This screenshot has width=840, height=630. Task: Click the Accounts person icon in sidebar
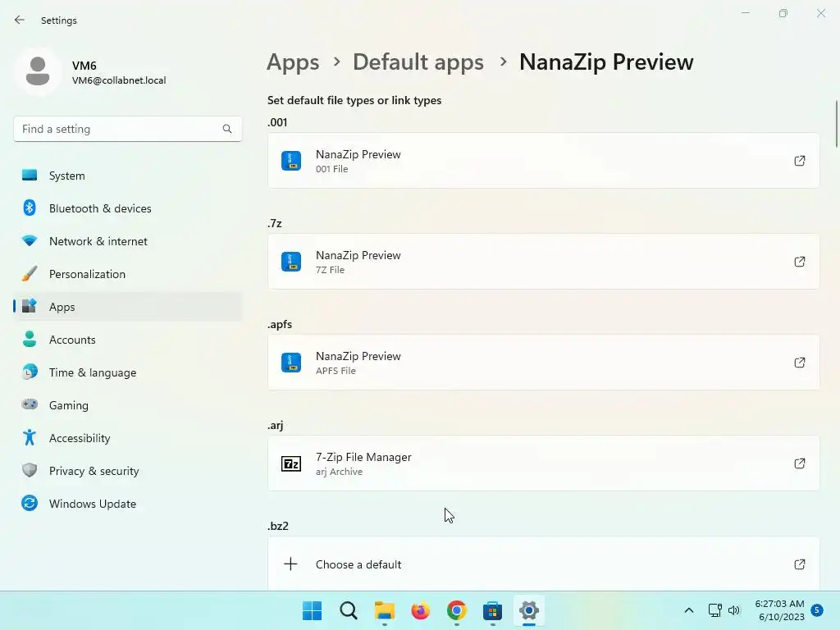(x=30, y=339)
